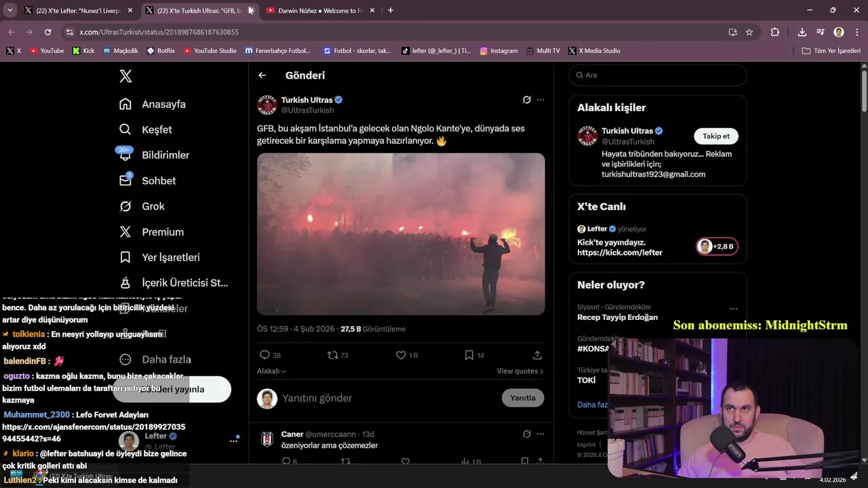Click Grok icon on Caner's reply
This screenshot has height=488, width=868.
click(x=526, y=434)
